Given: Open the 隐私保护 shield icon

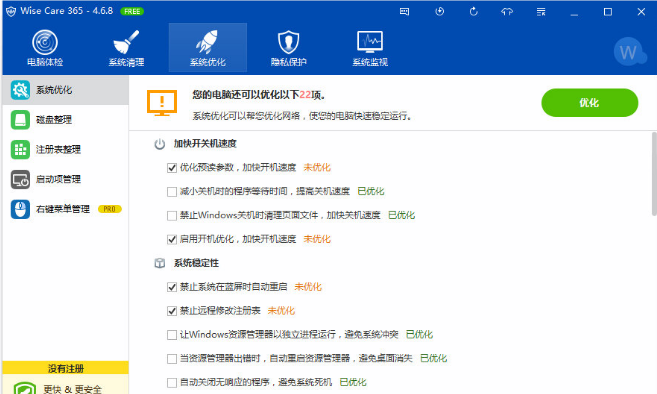Looking at the screenshot, I should pyautogui.click(x=288, y=42).
